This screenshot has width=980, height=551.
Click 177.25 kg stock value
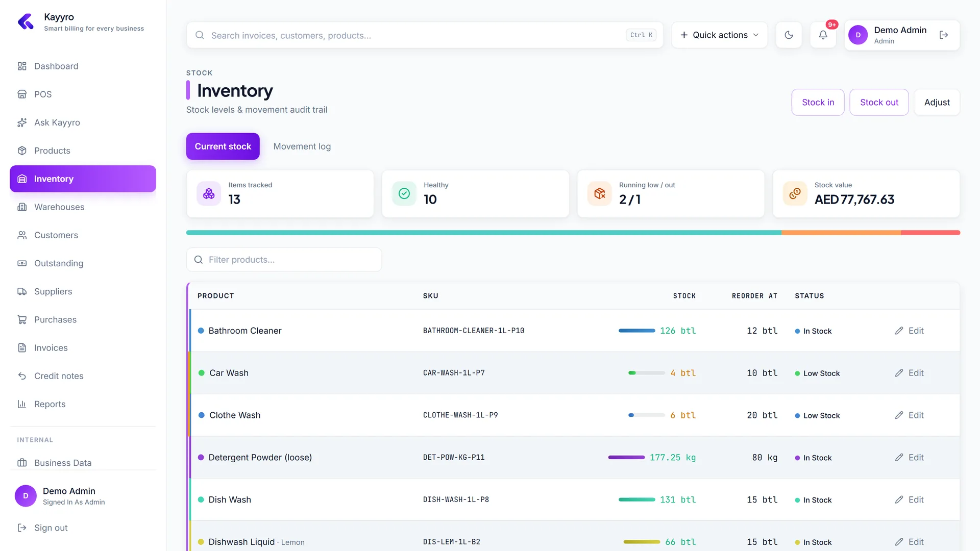pyautogui.click(x=673, y=458)
